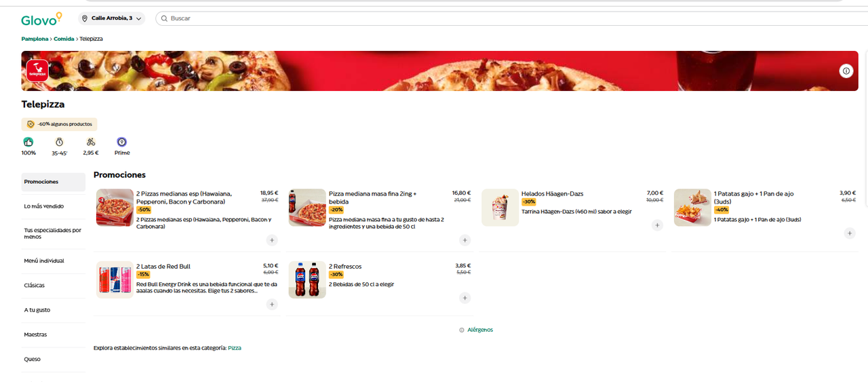The height and width of the screenshot is (382, 868).
Task: Open the Calle Arrobia, 3 address dropdown
Action: 112,18
